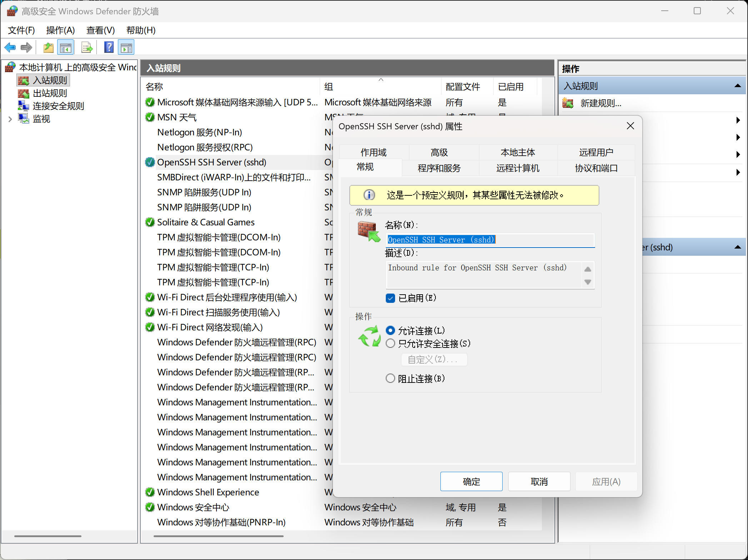Click the horizontal scrollbar of rules list
This screenshot has height=560, width=748.
218,536
